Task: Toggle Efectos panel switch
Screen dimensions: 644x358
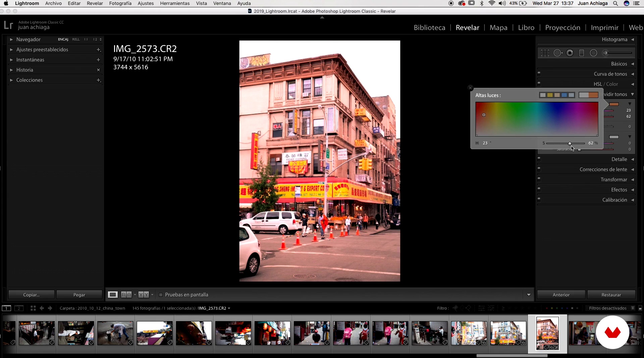Action: (539, 189)
